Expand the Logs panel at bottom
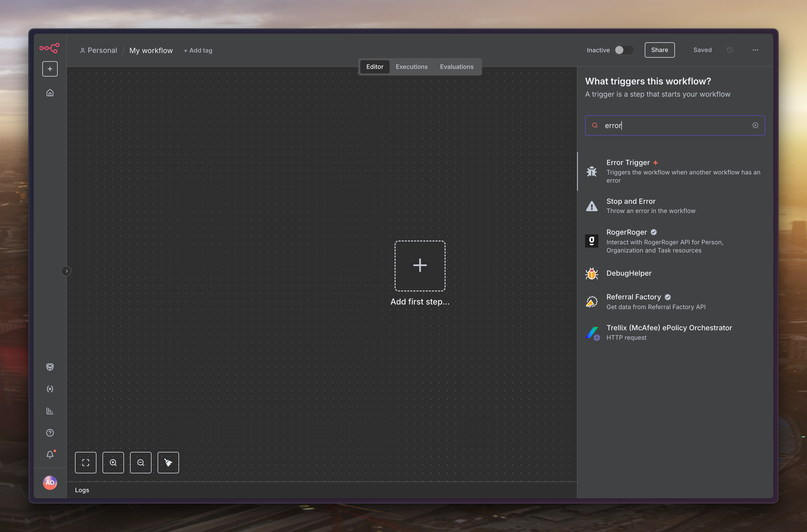 point(82,490)
